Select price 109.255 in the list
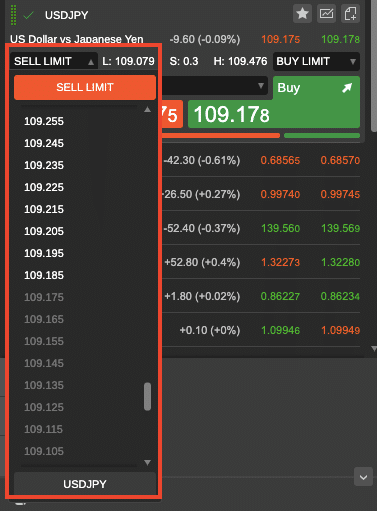Screen dimensions: 377x511 coord(44,121)
